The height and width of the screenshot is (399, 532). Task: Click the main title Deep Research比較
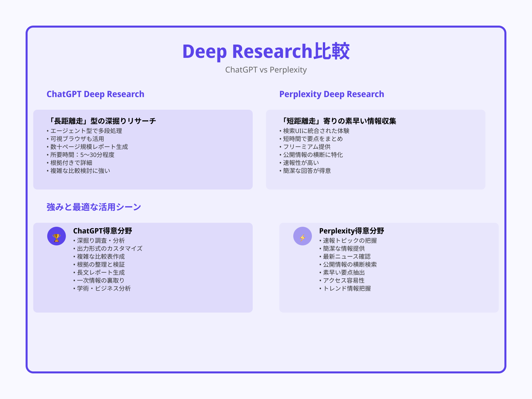[266, 52]
